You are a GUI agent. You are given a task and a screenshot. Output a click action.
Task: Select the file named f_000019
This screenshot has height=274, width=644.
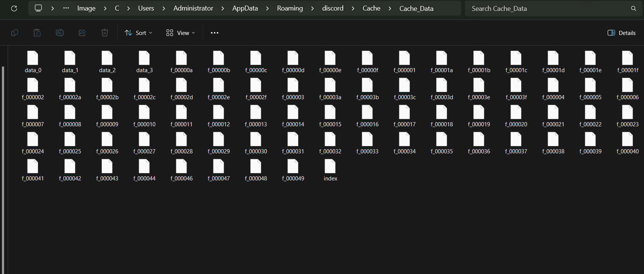pos(479,116)
